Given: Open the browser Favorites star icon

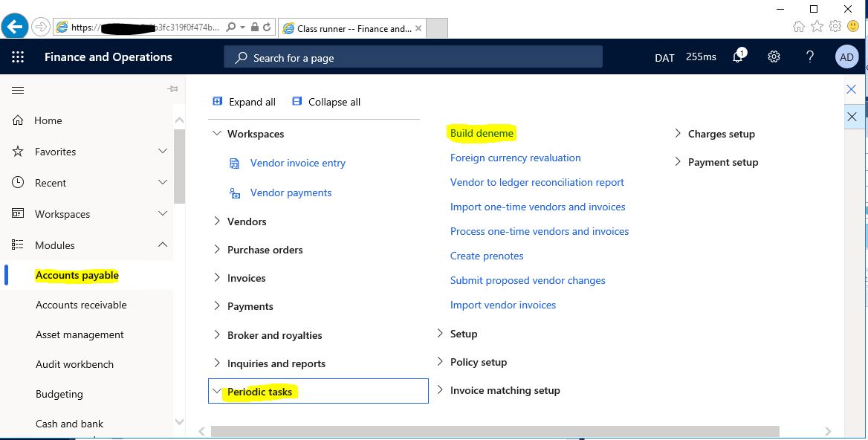Looking at the screenshot, I should (x=817, y=26).
